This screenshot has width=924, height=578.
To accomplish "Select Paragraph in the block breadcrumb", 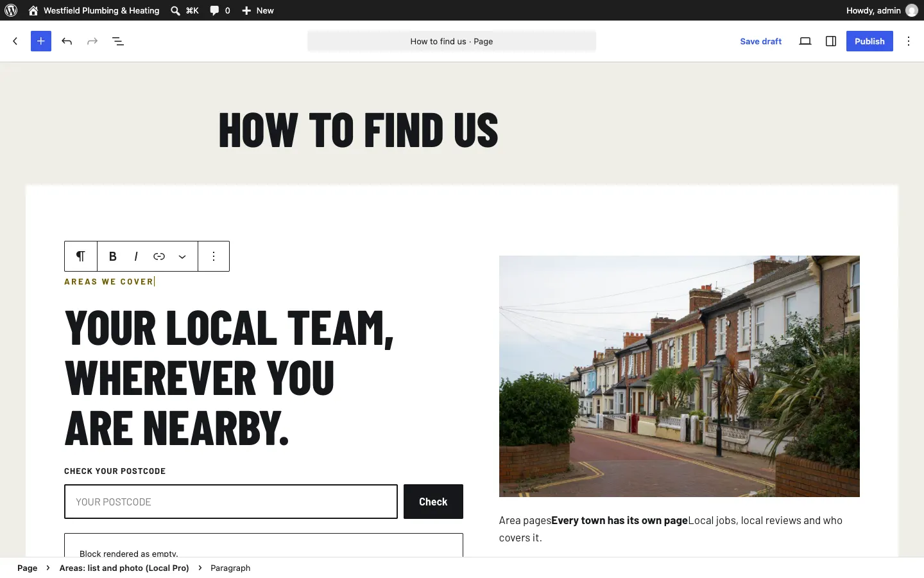I will point(230,568).
